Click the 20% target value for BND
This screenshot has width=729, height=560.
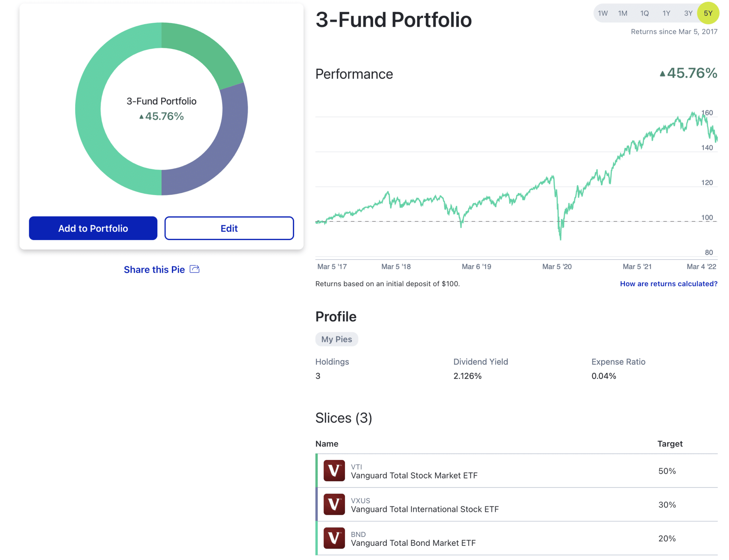point(667,539)
